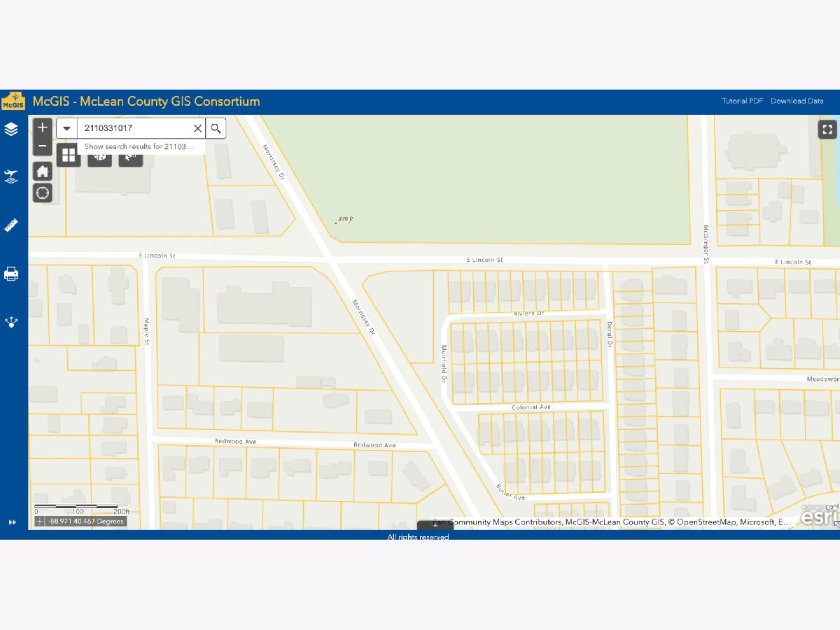Select the Measure ruler tool
This screenshot has height=630, width=840.
coord(11,225)
